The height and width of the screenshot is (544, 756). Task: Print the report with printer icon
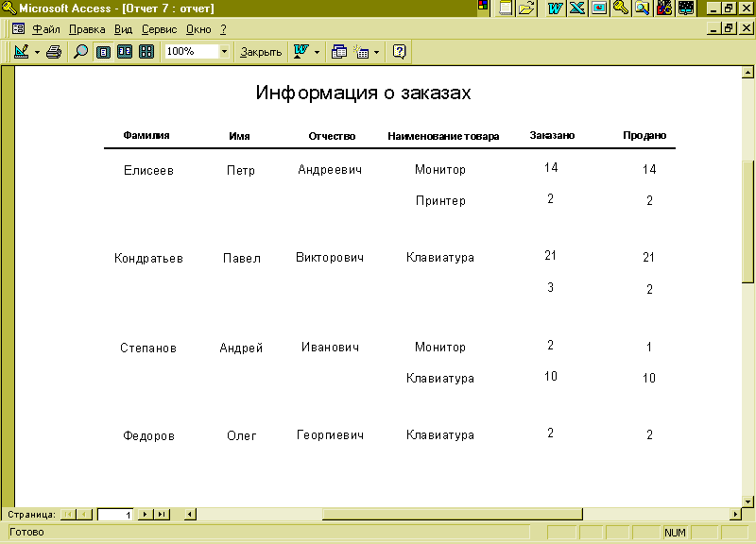click(x=54, y=52)
